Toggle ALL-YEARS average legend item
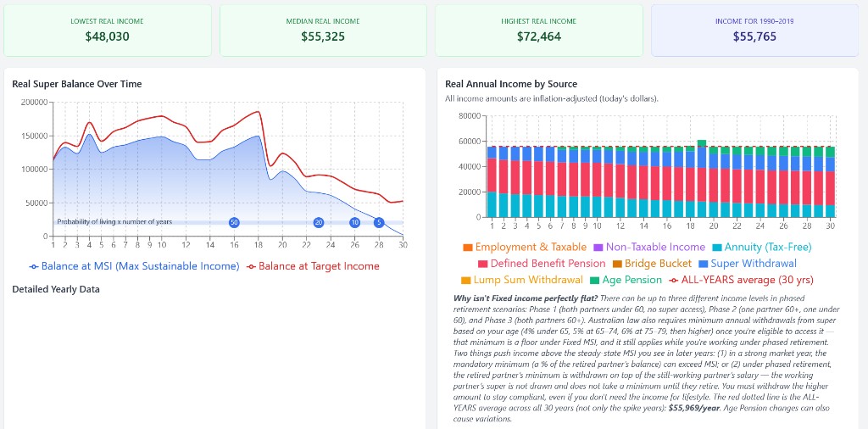 [741, 280]
